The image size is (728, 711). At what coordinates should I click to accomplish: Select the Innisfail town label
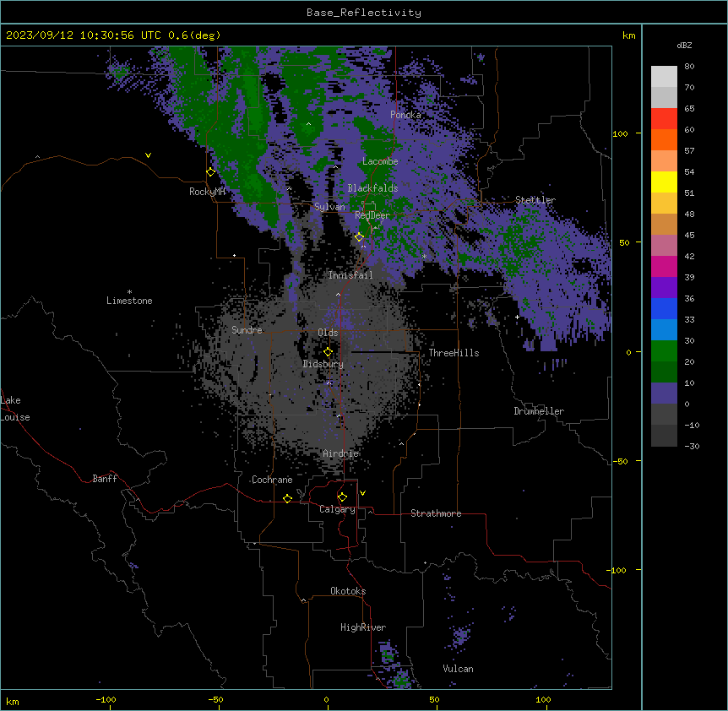pos(350,275)
